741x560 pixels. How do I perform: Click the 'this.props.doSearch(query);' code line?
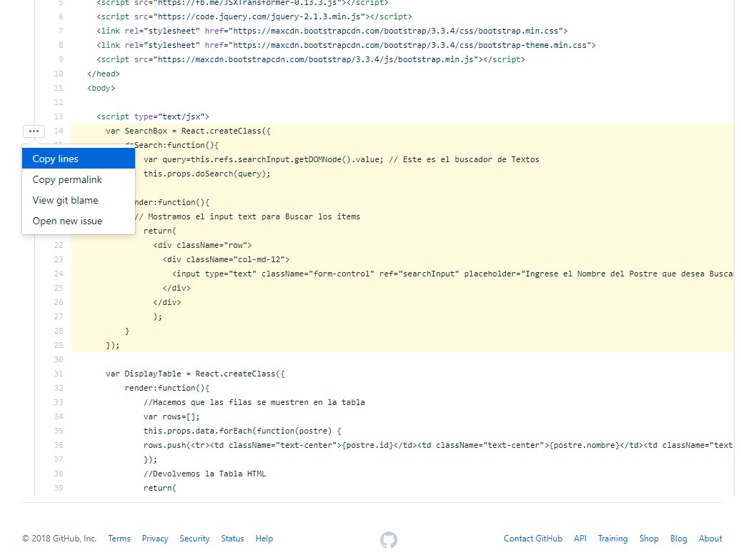coord(207,174)
